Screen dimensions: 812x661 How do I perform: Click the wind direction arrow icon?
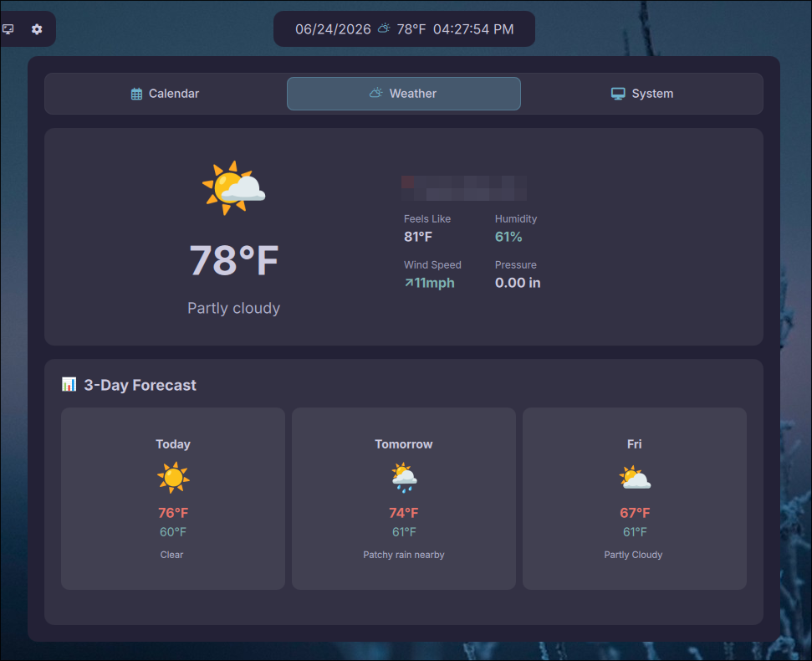(409, 283)
